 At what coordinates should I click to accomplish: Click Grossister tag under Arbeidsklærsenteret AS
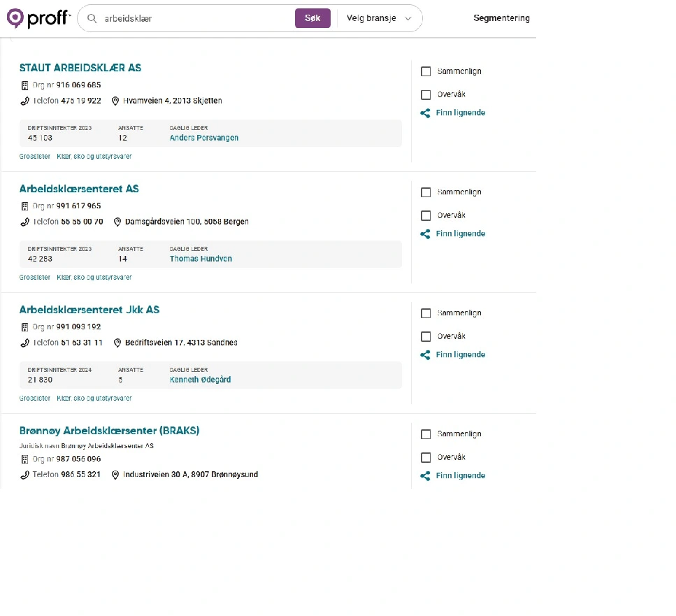click(34, 277)
